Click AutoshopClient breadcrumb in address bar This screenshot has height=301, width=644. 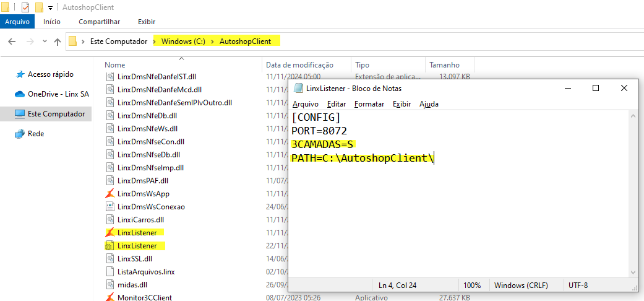pyautogui.click(x=245, y=41)
